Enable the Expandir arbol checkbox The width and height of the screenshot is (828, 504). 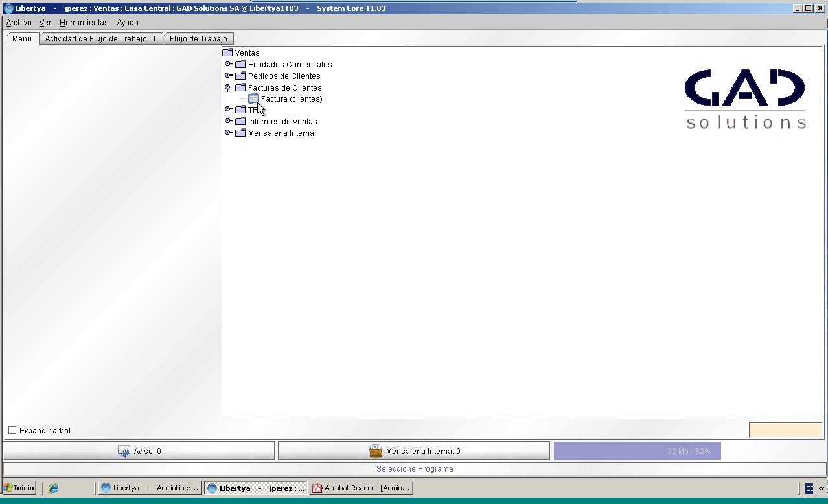pos(12,430)
